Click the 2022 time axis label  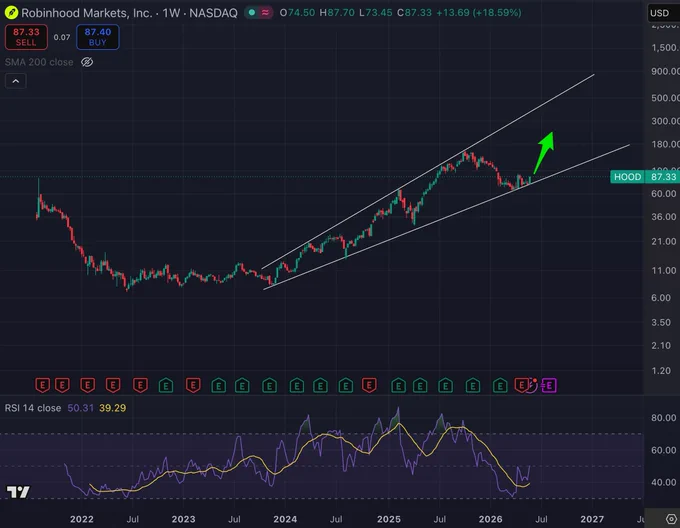coord(82,519)
